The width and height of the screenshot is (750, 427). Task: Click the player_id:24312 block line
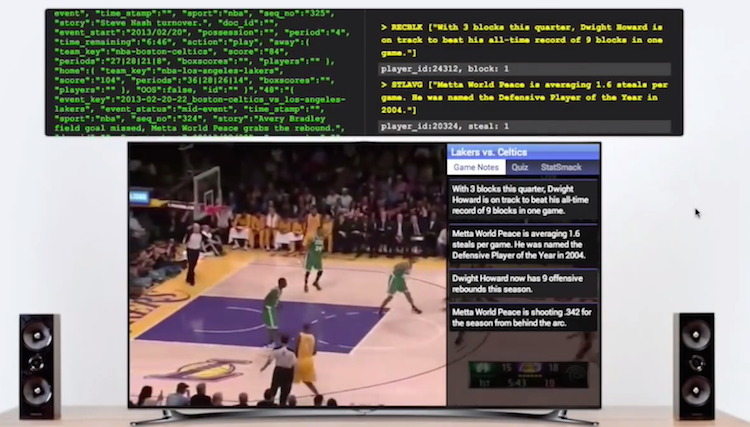point(524,69)
